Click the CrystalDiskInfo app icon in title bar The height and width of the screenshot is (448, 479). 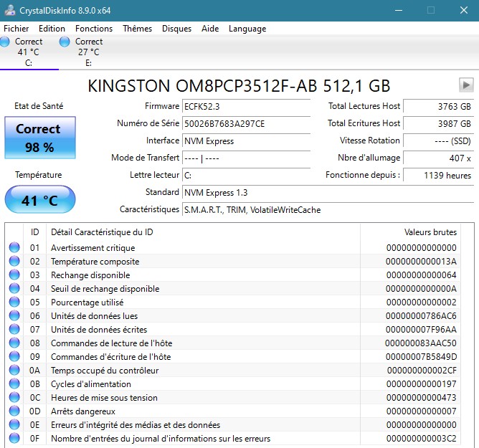pos(10,10)
